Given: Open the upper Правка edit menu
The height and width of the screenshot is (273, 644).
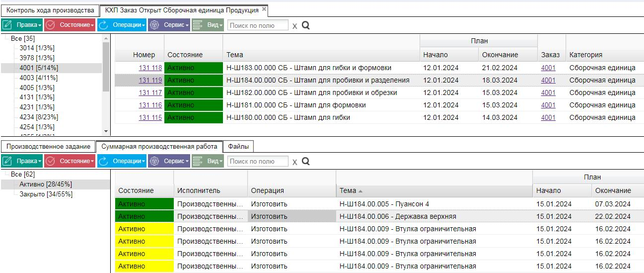Looking at the screenshot, I should [x=22, y=25].
